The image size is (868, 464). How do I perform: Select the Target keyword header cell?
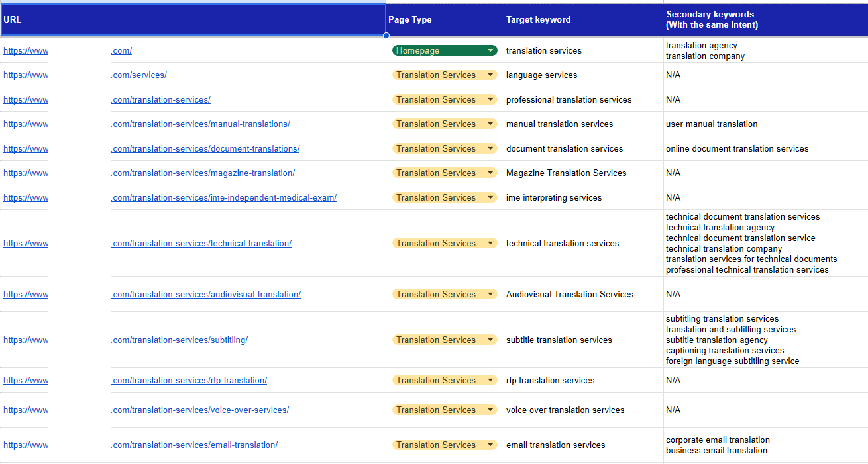coord(584,20)
